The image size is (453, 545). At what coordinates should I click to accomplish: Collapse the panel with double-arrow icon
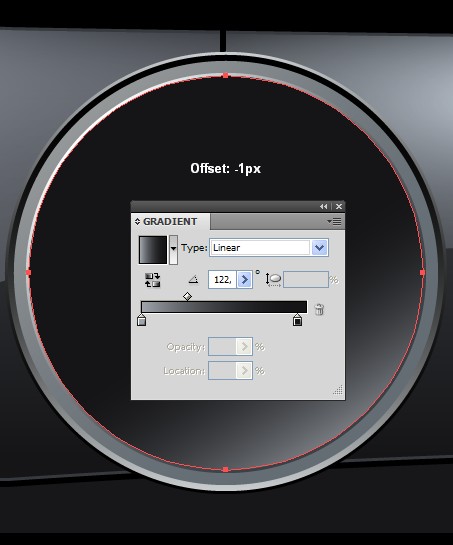point(323,206)
